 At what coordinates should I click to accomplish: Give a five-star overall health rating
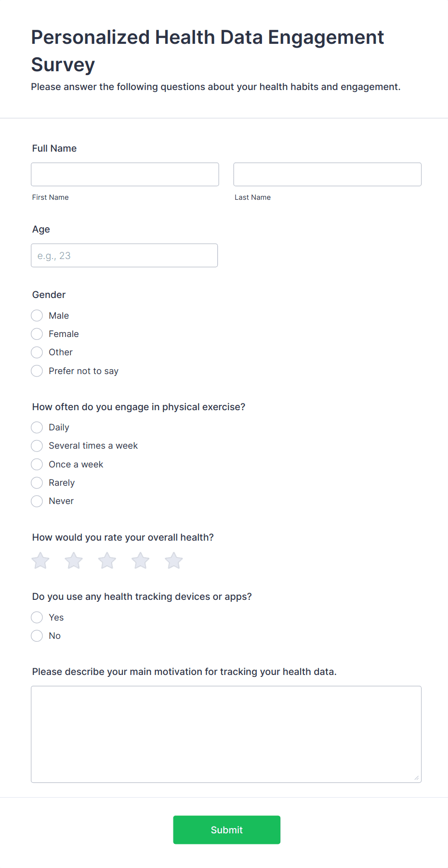(174, 560)
